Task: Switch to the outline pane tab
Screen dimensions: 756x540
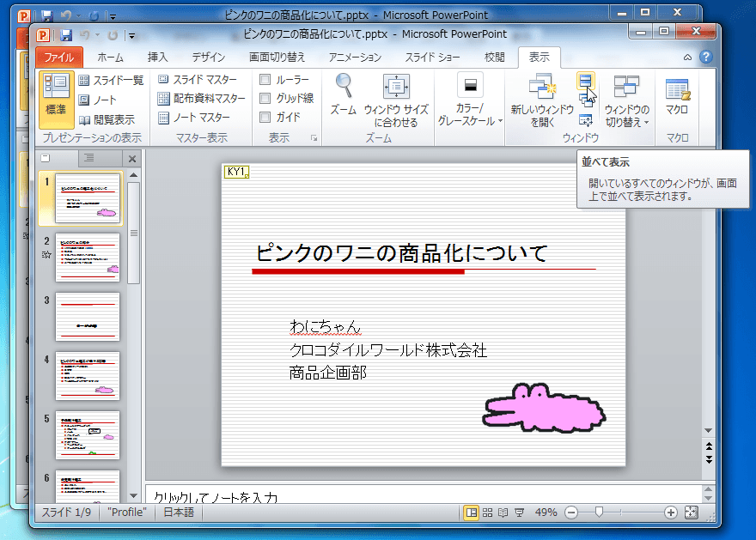Action: (89, 158)
